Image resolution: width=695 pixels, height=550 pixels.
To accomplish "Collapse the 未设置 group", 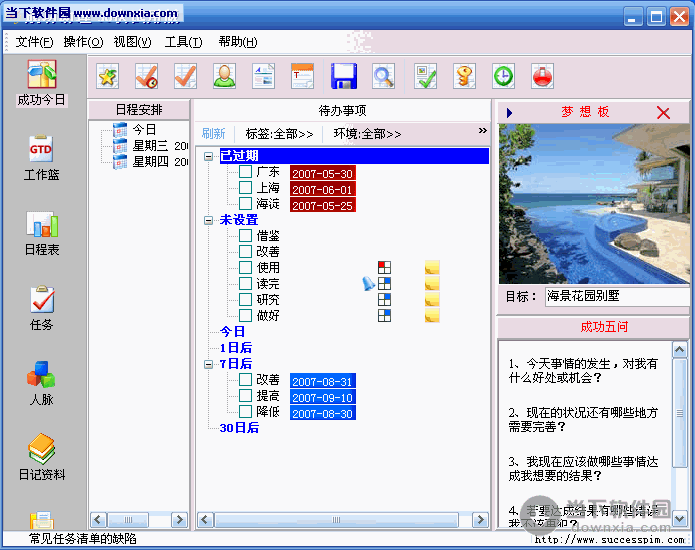I will pyautogui.click(x=208, y=220).
